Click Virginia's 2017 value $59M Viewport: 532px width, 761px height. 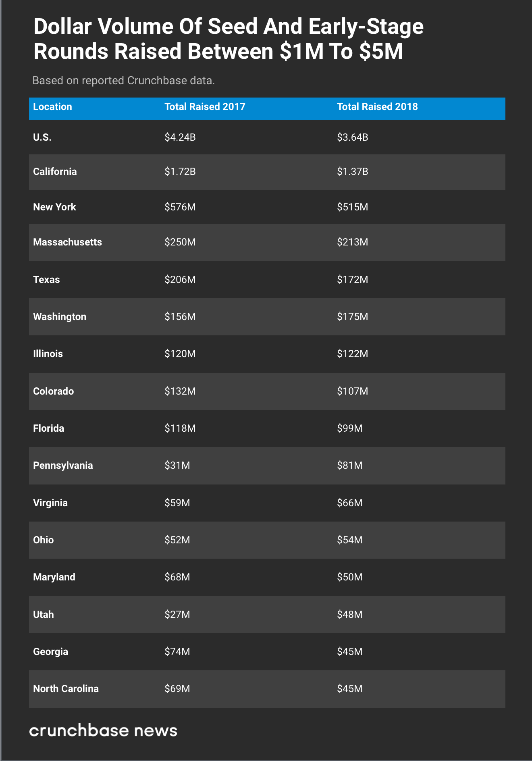(x=177, y=503)
